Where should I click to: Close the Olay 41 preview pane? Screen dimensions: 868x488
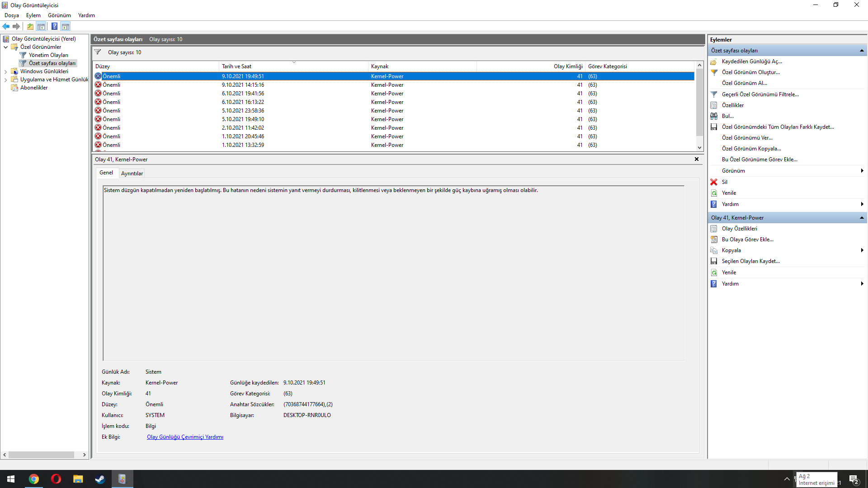[697, 159]
